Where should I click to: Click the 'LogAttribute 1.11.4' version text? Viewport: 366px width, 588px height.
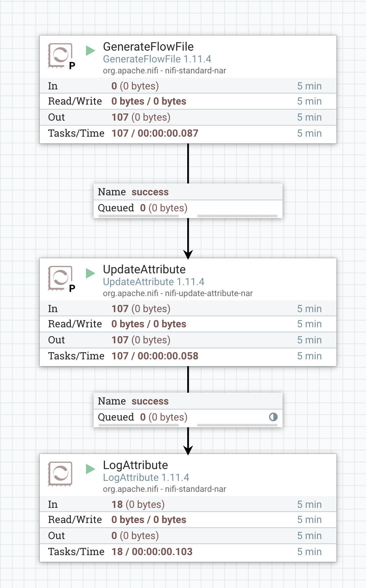click(146, 477)
